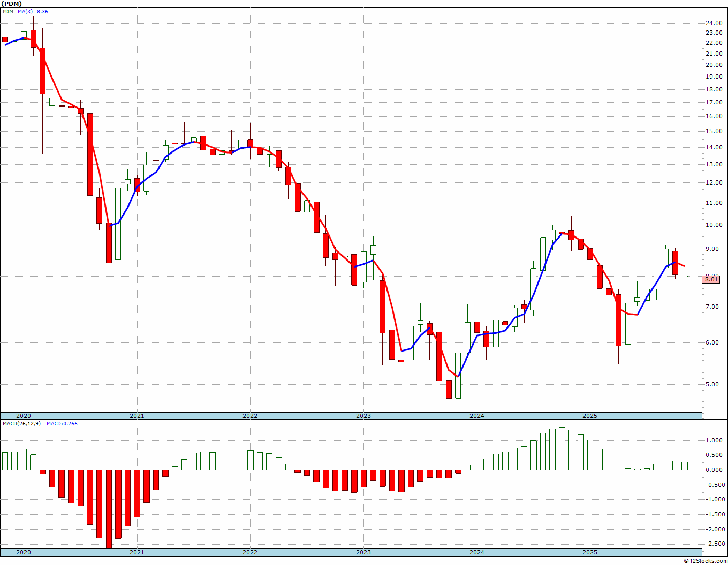Click the 14.00 price axis label

(x=714, y=147)
